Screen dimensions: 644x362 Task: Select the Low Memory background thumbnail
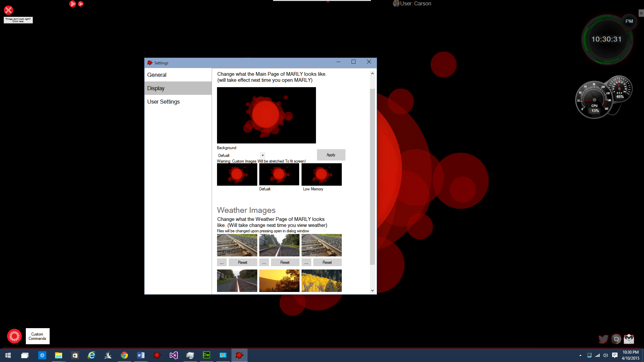(321, 175)
